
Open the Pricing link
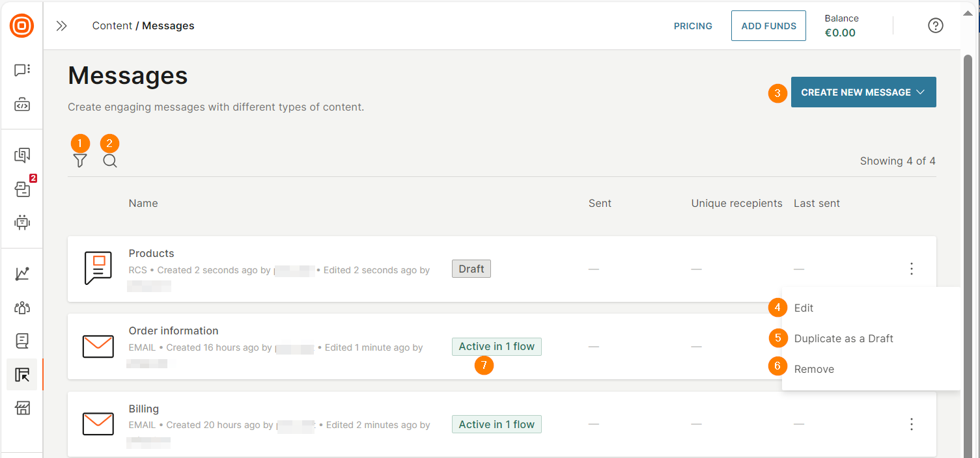693,26
